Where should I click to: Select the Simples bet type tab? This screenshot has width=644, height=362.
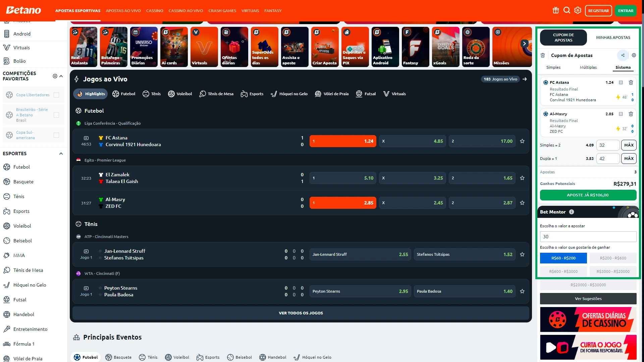click(553, 67)
